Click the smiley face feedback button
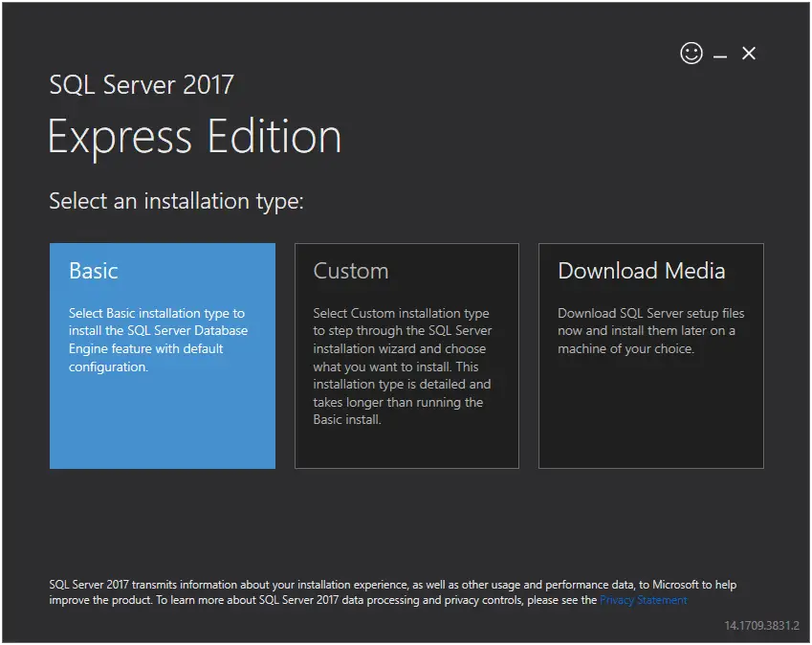The width and height of the screenshot is (812, 645). point(691,54)
